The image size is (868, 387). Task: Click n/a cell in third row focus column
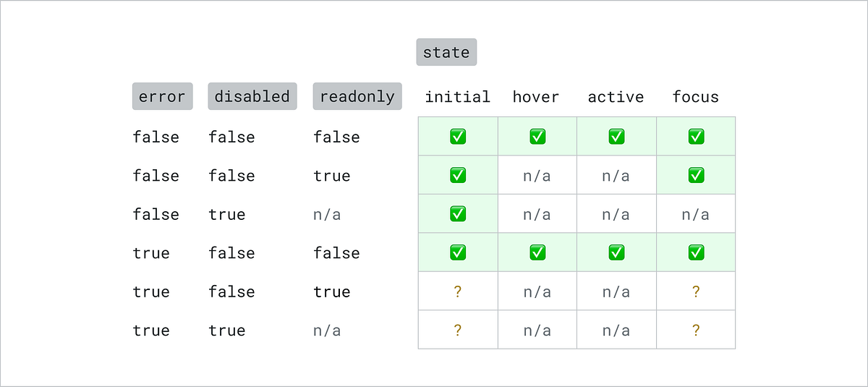pyautogui.click(x=696, y=214)
